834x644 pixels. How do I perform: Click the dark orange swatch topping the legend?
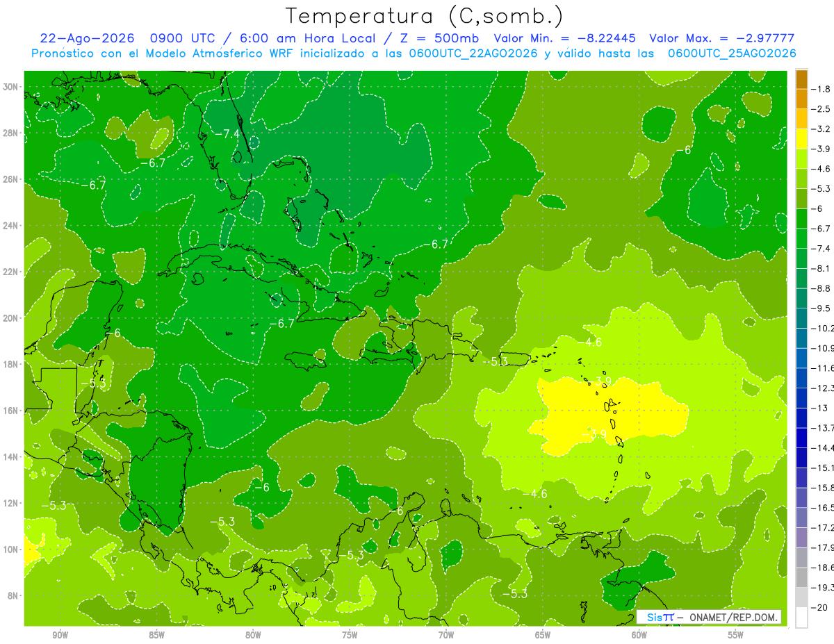coord(801,79)
